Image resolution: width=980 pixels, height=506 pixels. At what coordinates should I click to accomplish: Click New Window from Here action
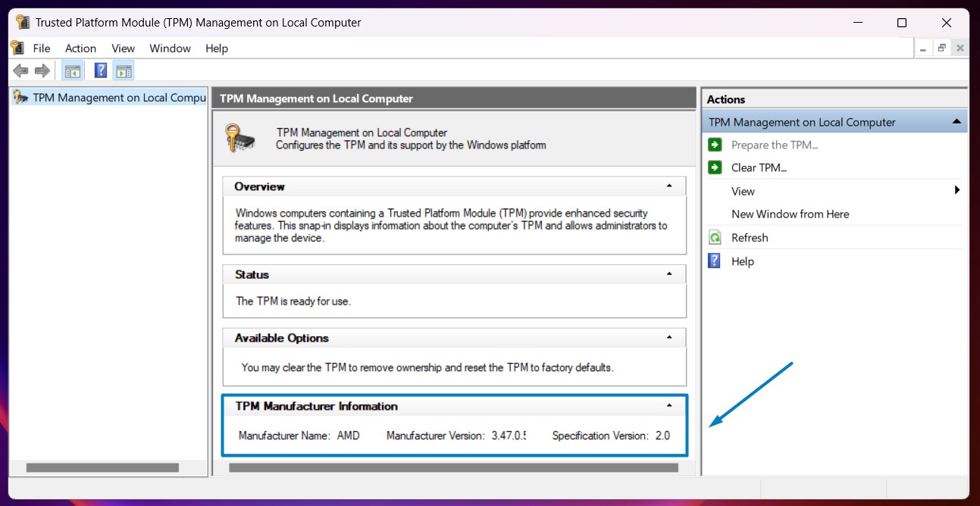[x=790, y=214]
